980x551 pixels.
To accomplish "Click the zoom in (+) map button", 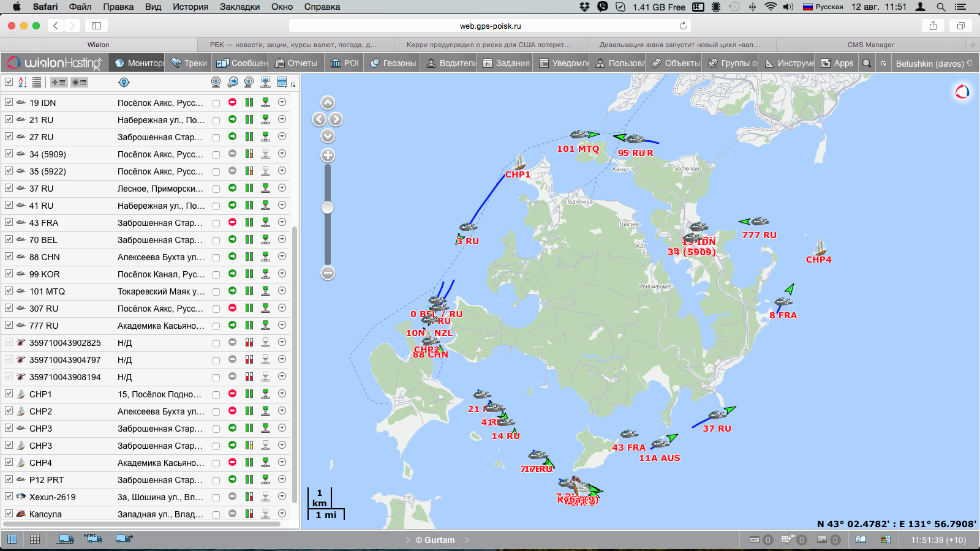I will (328, 156).
